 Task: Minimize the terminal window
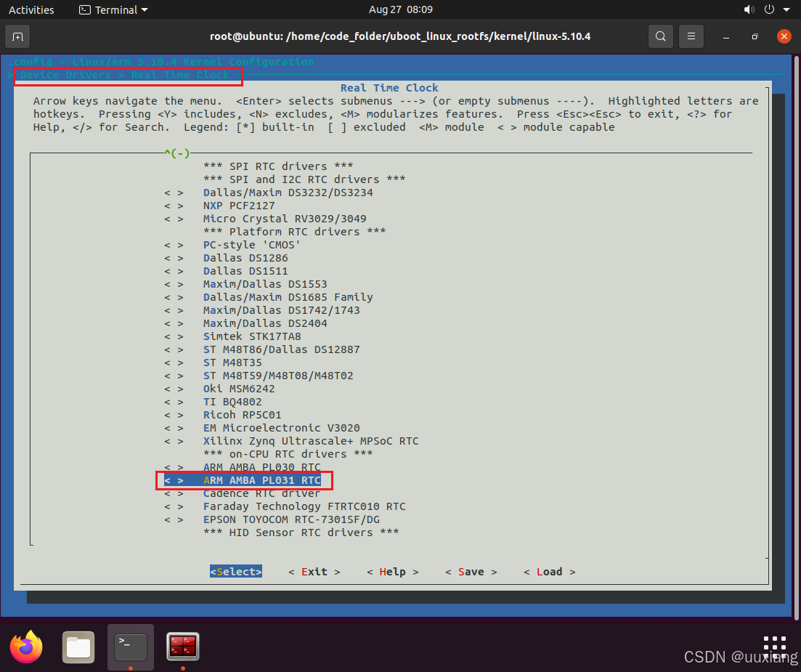(726, 37)
